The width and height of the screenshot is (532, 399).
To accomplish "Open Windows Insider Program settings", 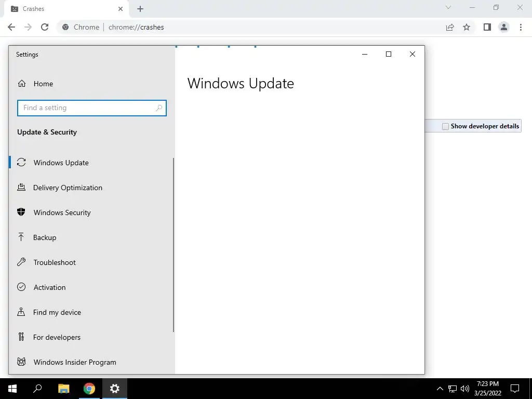I will tap(91, 362).
